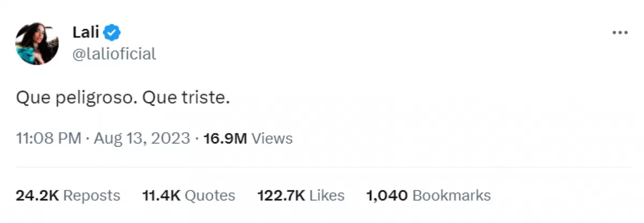Viewport: 644px width, 223px height.
Task: Click the 122.7K likes number
Action: coord(281,195)
